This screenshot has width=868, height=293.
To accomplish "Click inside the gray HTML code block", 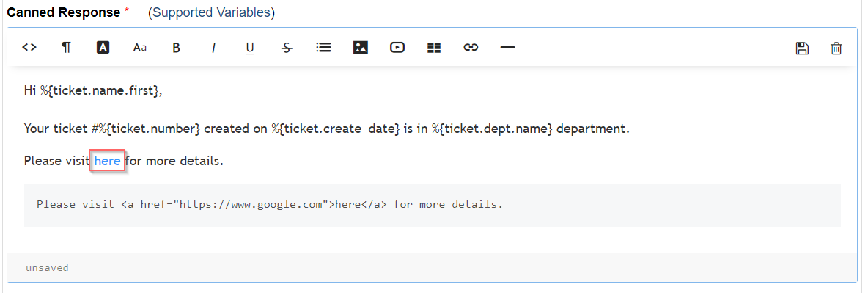I will (433, 205).
